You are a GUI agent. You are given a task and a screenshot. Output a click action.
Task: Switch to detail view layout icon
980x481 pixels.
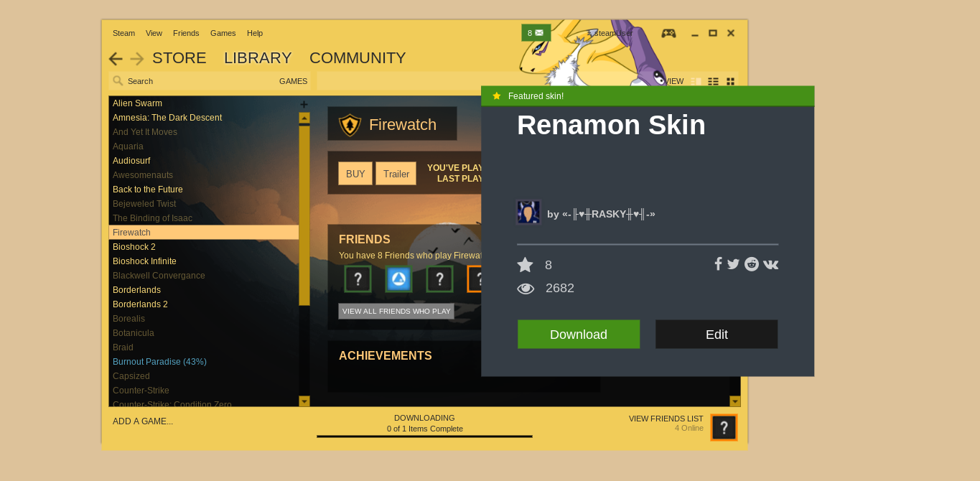696,81
